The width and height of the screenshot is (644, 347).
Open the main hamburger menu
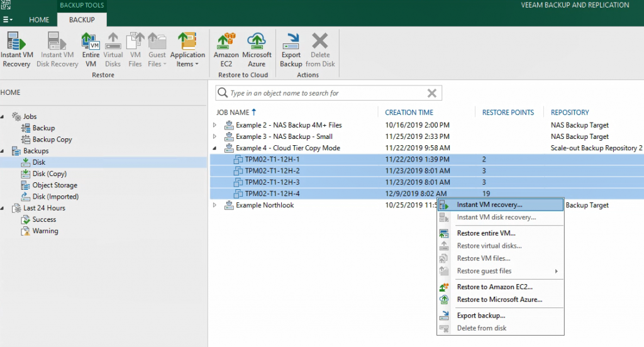8,19
